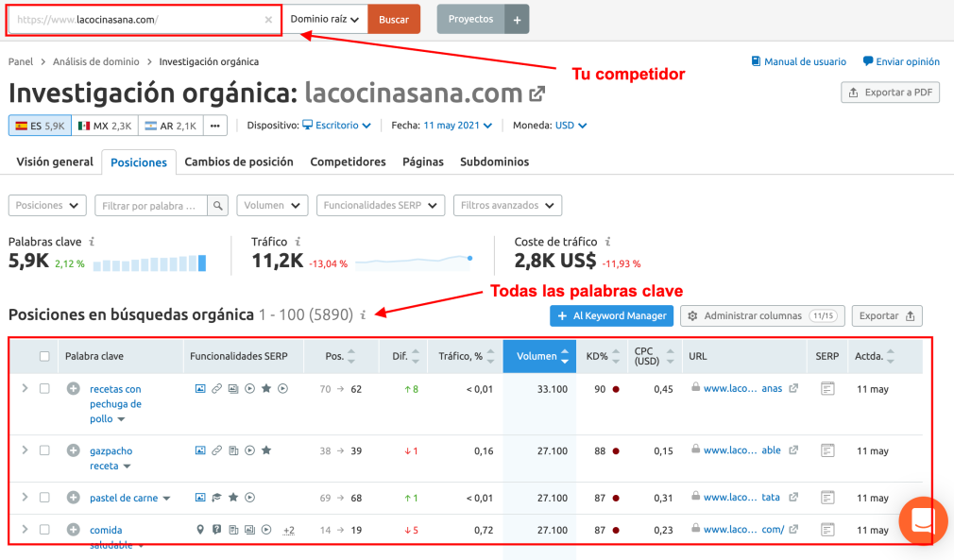Expand the 'comida saludable' row chevron
Viewport: 954px width, 560px height.
[x=25, y=529]
